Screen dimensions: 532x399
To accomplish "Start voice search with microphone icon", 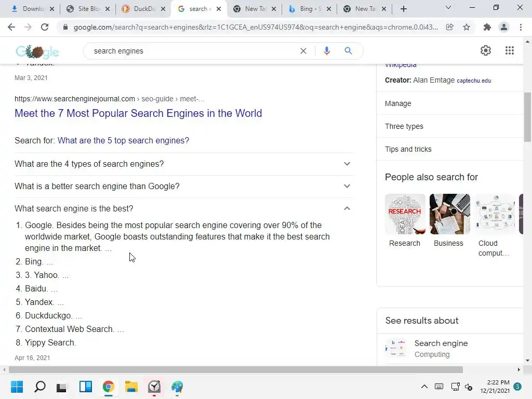I will coord(327,51).
